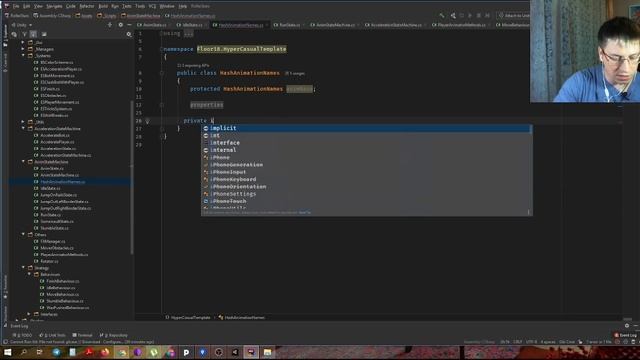Collapse the _Systems folder

tap(23, 56)
